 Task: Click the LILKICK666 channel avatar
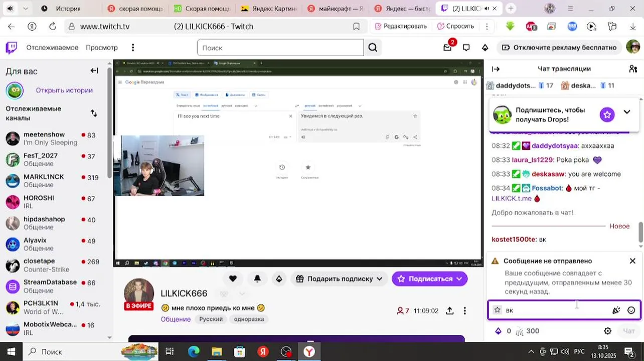point(139,294)
